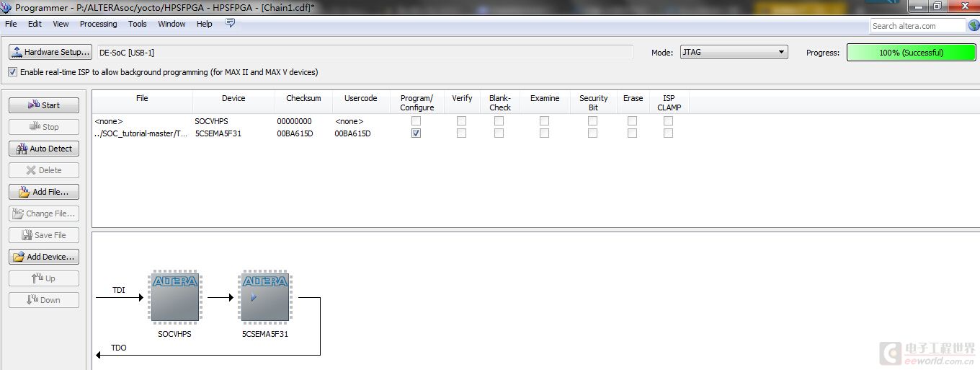Click the Down button

44,300
